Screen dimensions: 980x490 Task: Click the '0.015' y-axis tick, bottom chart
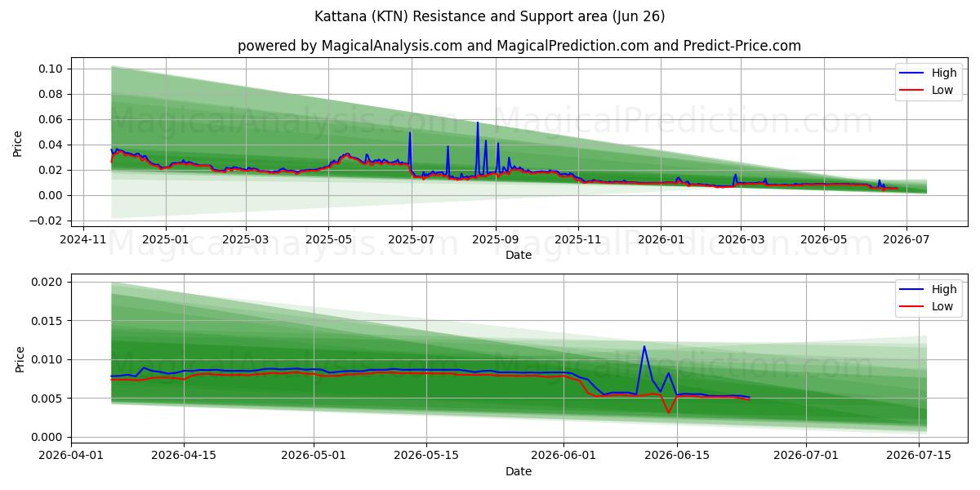pyautogui.click(x=47, y=321)
